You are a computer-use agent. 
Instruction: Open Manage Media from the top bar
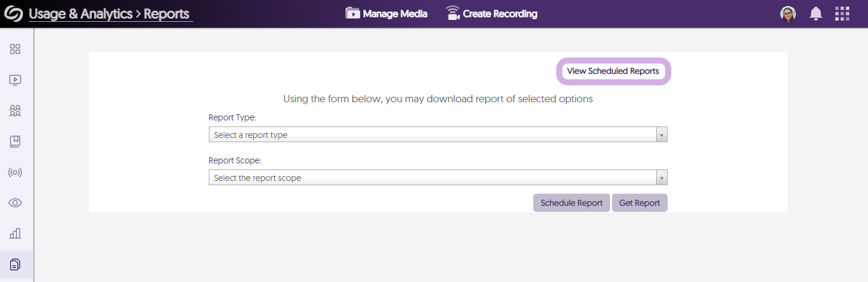(386, 14)
